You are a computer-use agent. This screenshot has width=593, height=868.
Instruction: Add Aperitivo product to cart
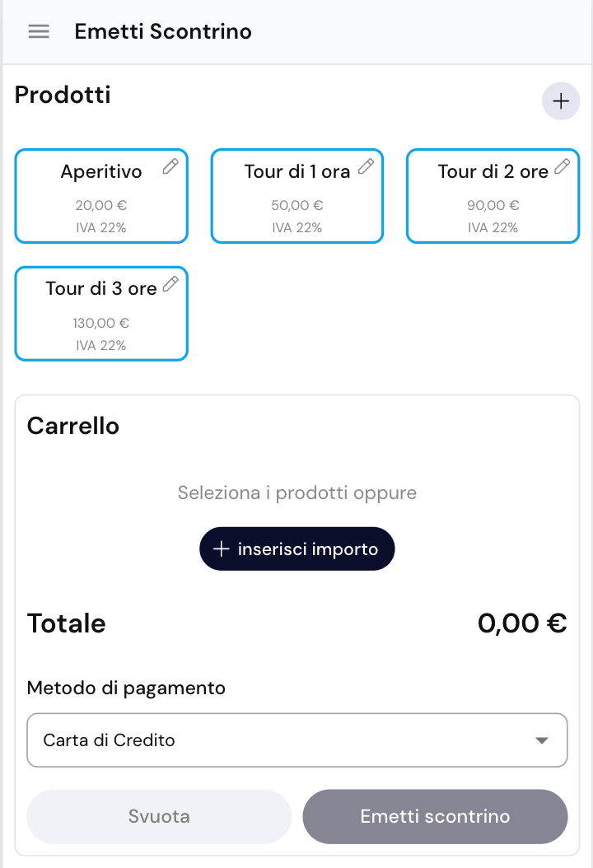(100, 198)
